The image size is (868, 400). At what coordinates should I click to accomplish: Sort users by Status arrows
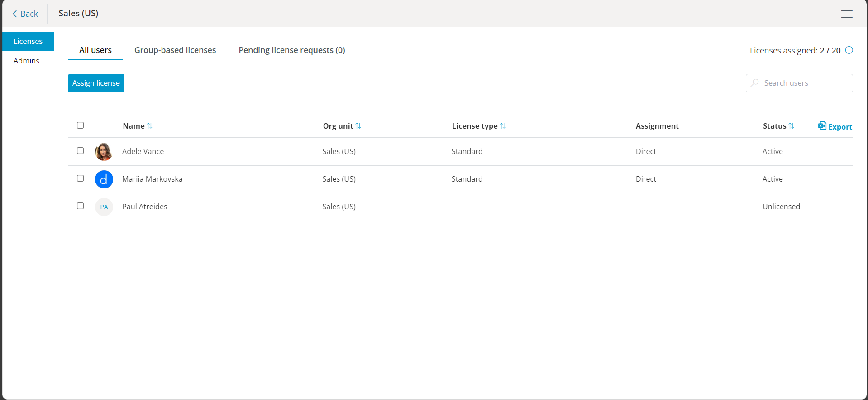(791, 126)
